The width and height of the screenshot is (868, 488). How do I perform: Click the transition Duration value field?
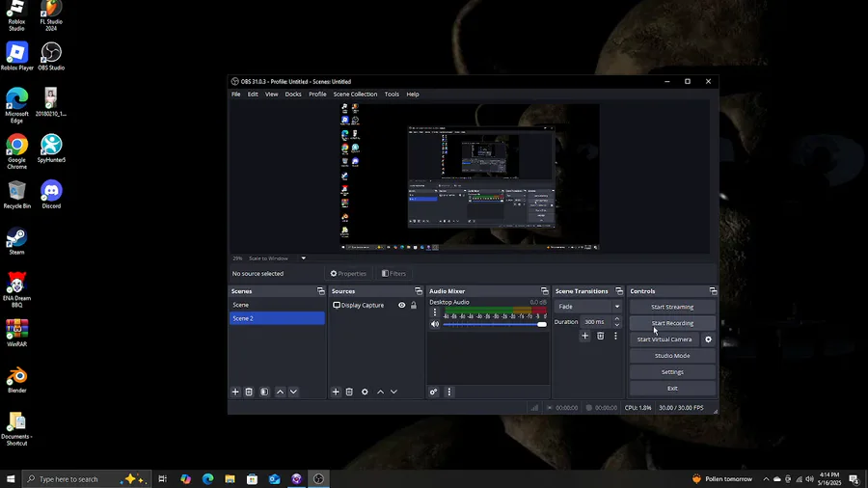tap(596, 322)
